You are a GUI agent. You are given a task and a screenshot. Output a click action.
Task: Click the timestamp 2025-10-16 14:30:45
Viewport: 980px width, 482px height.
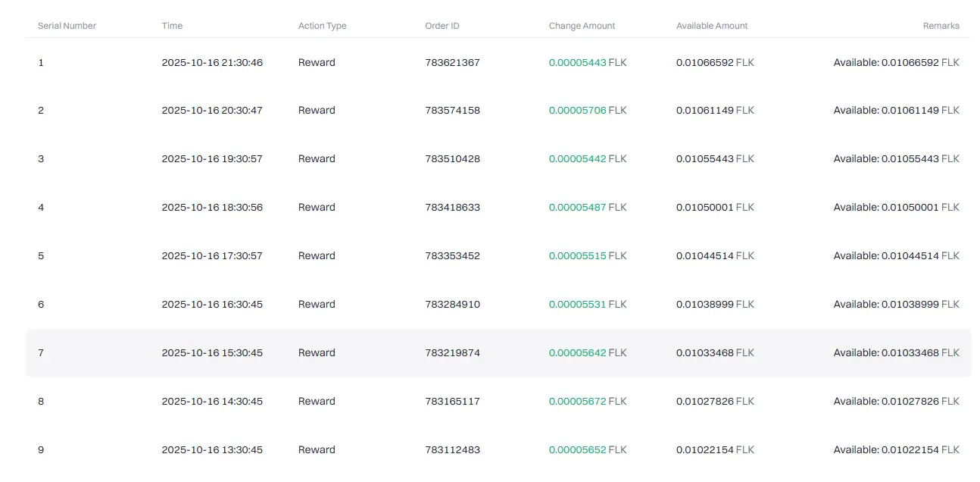(212, 402)
